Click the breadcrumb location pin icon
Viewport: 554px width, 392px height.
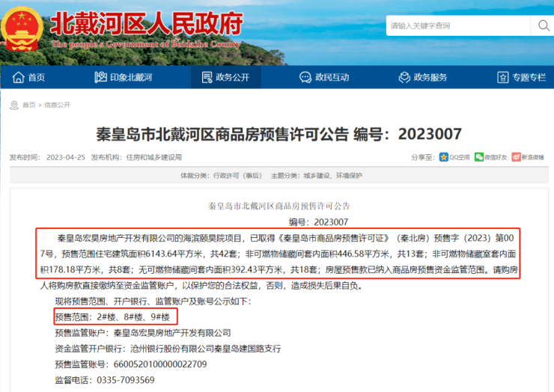(x=14, y=105)
